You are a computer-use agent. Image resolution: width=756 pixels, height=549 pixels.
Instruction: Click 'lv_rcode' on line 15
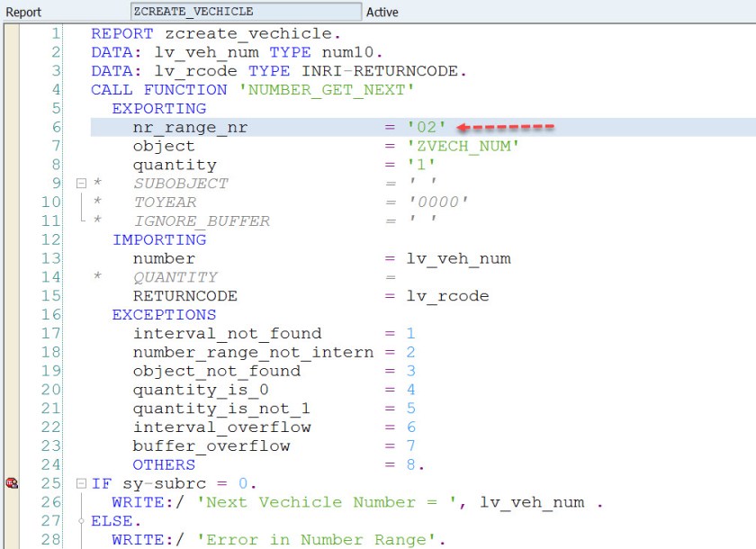tap(448, 296)
